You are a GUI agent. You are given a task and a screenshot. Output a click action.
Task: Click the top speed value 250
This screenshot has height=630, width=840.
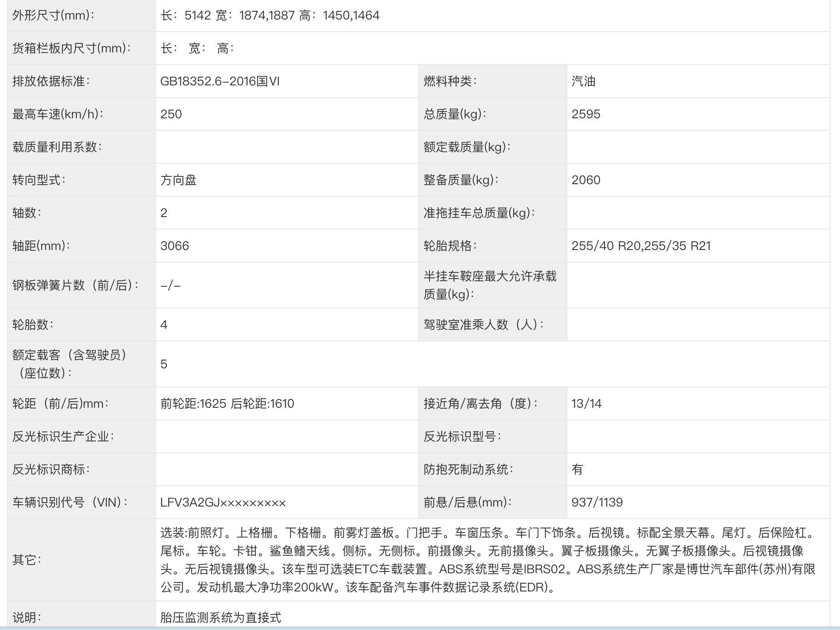coord(171,114)
